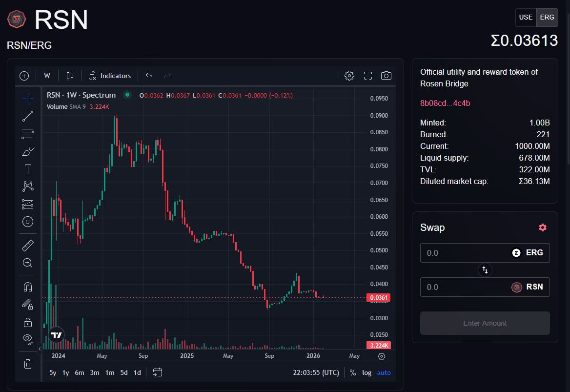Viewport: 570px width, 392px height.
Task: Switch currency to ERG tab
Action: [x=547, y=17]
